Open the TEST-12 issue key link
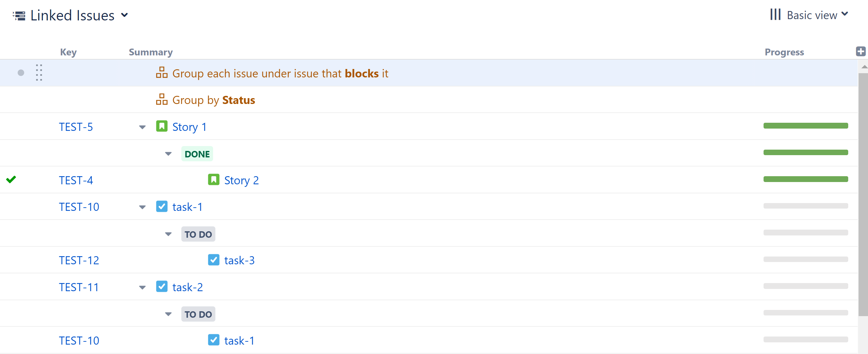868x354 pixels. [79, 260]
